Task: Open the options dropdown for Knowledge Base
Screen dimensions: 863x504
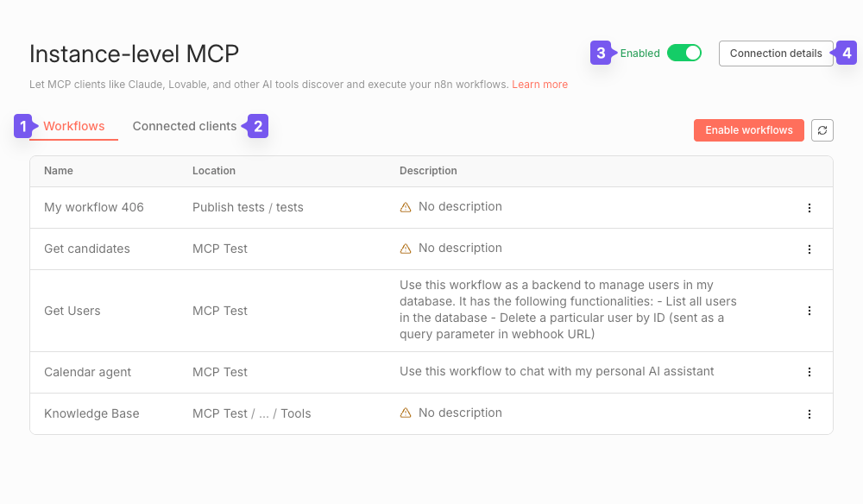Action: 809,413
